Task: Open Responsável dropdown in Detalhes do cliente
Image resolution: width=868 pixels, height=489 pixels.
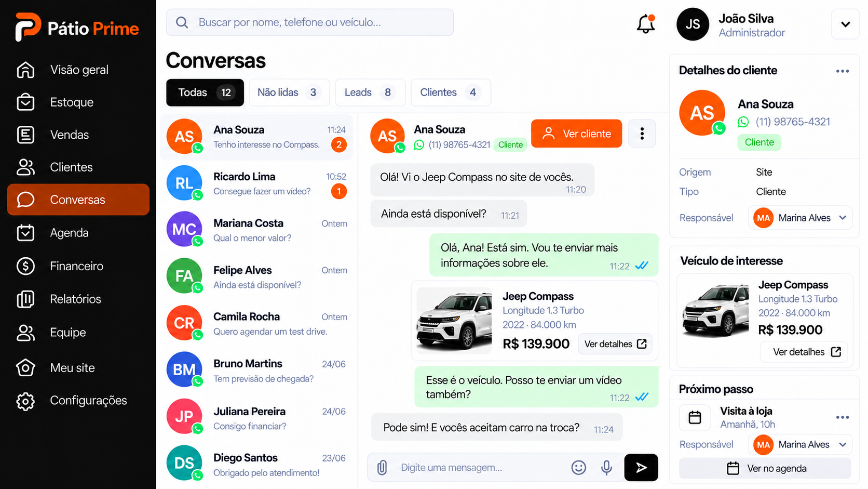Action: pos(800,218)
